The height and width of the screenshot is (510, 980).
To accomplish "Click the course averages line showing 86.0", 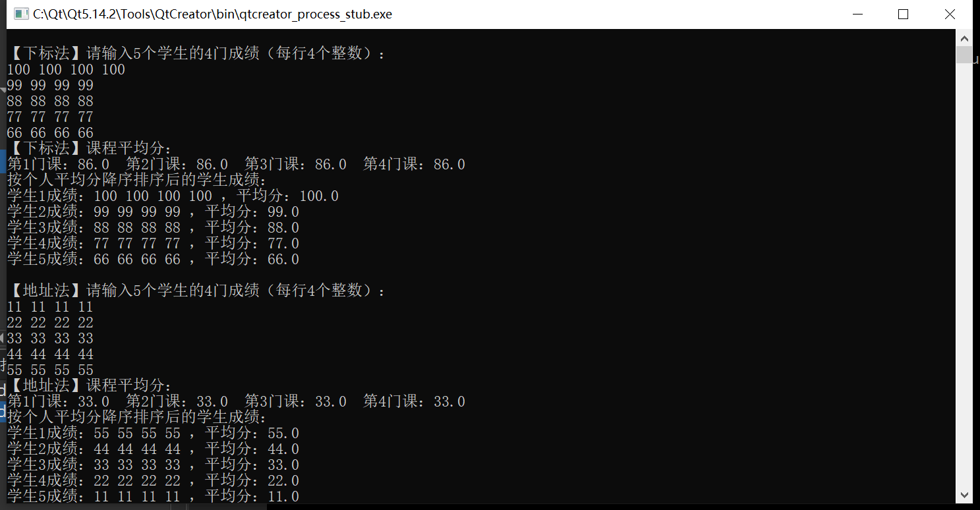I will tap(236, 164).
